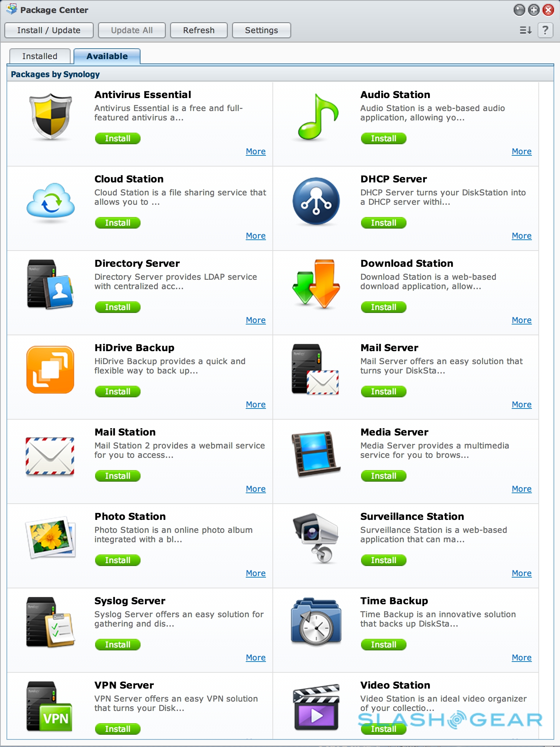This screenshot has width=560, height=747.
Task: Click the Surveillance Station camera icon
Action: pos(316,538)
